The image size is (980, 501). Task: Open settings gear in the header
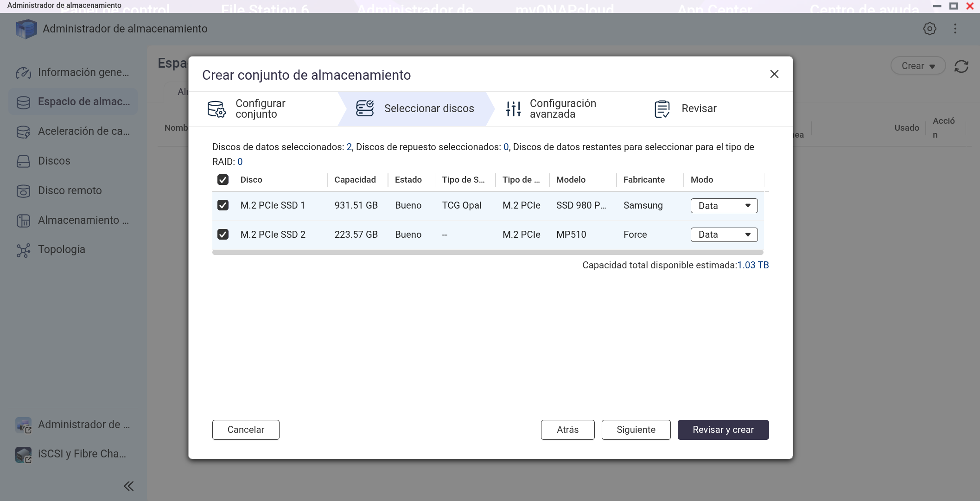point(929,29)
